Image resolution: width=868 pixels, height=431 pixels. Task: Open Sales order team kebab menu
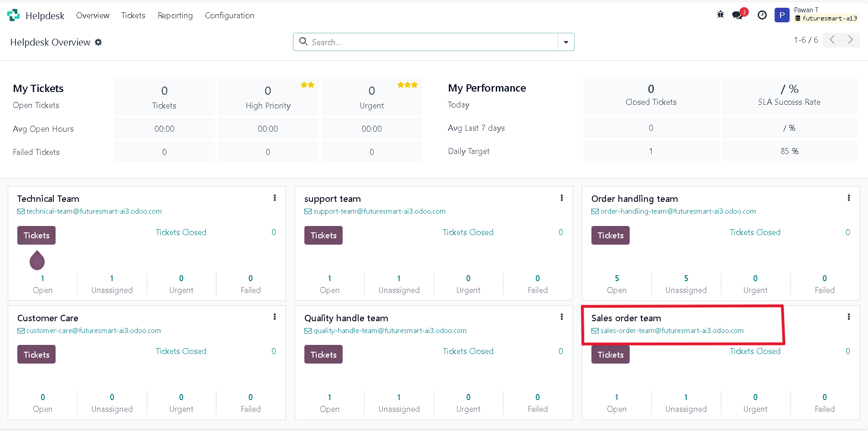[x=849, y=317]
